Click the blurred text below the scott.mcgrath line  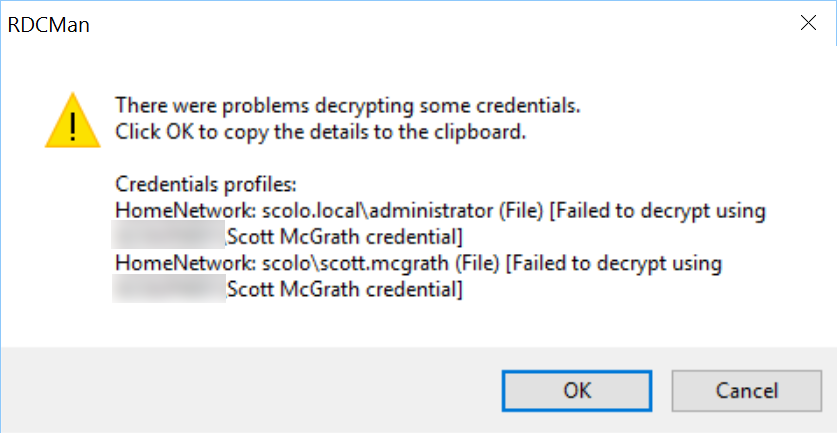(x=168, y=289)
